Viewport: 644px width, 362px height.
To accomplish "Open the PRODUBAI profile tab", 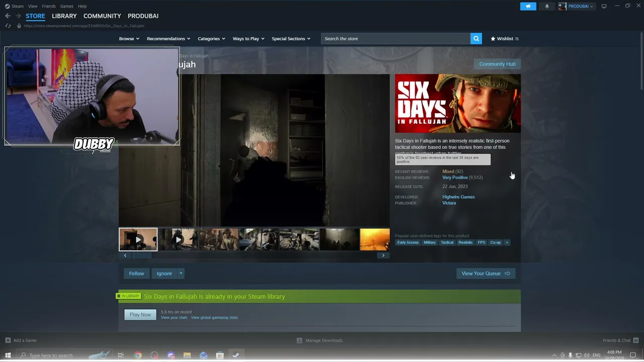I will [x=143, y=16].
